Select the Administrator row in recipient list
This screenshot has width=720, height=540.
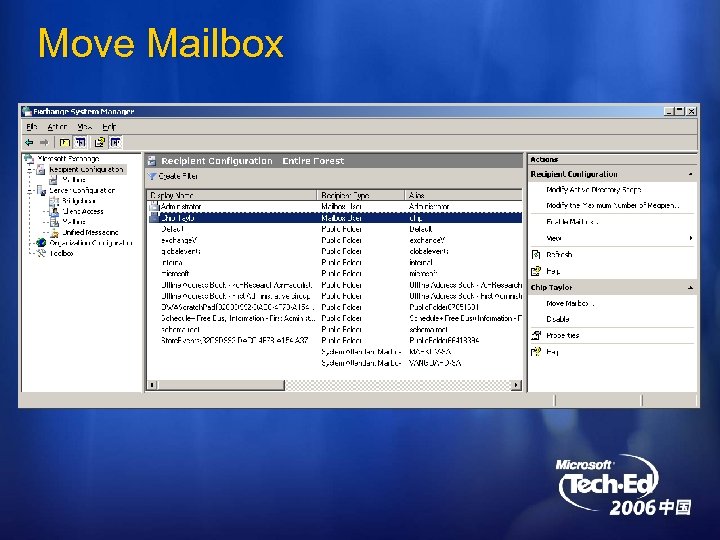(x=335, y=207)
